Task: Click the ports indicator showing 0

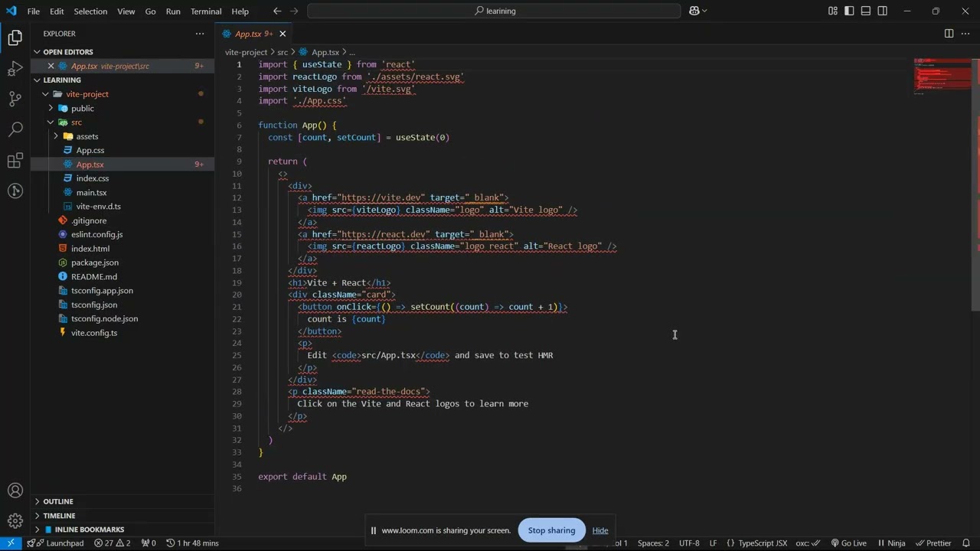Action: [x=147, y=543]
